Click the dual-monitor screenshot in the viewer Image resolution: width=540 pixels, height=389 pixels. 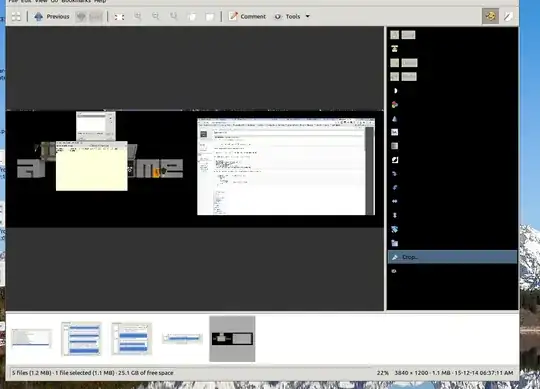195,169
